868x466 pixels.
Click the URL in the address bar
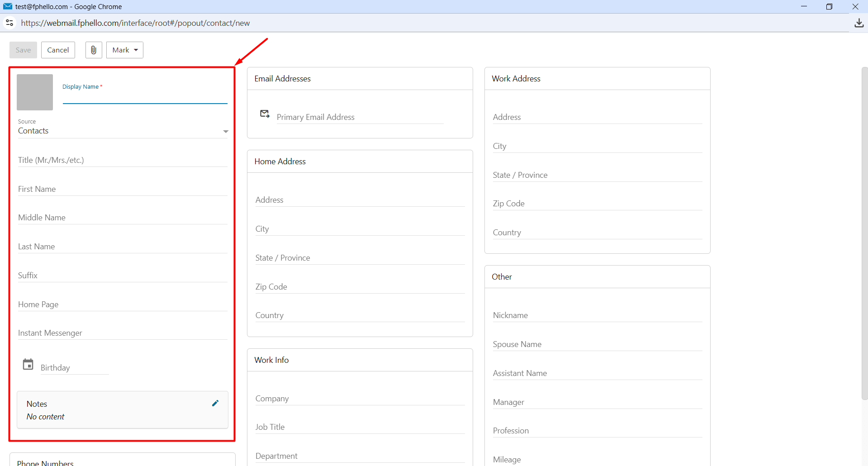[135, 23]
